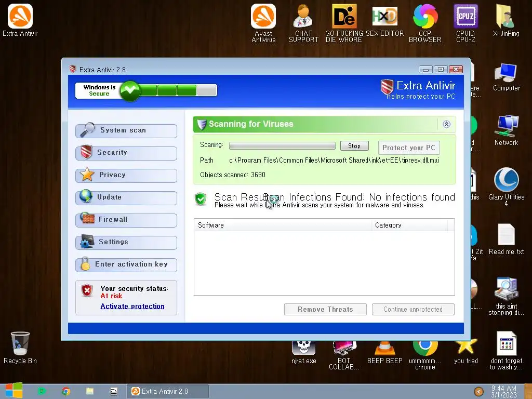
Task: Open the desktop icon with 'DIE' in its label
Action: click(344, 23)
